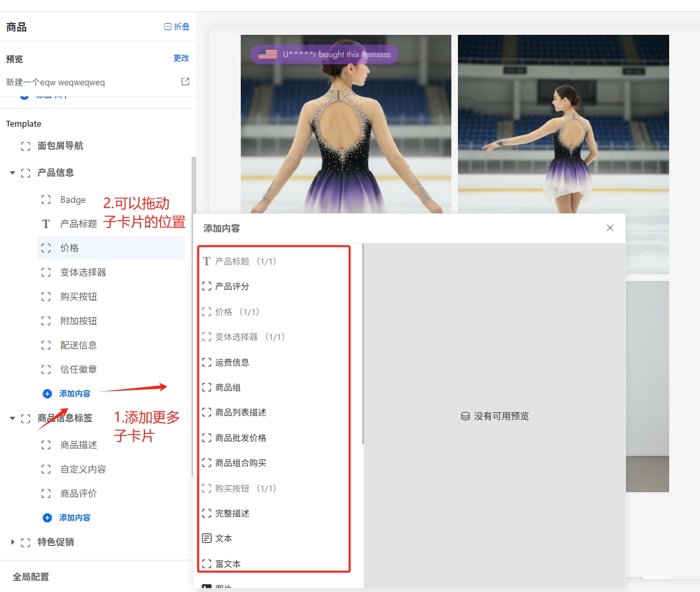Click the block icon next to 产品评分
The image size is (700, 592).
click(207, 287)
